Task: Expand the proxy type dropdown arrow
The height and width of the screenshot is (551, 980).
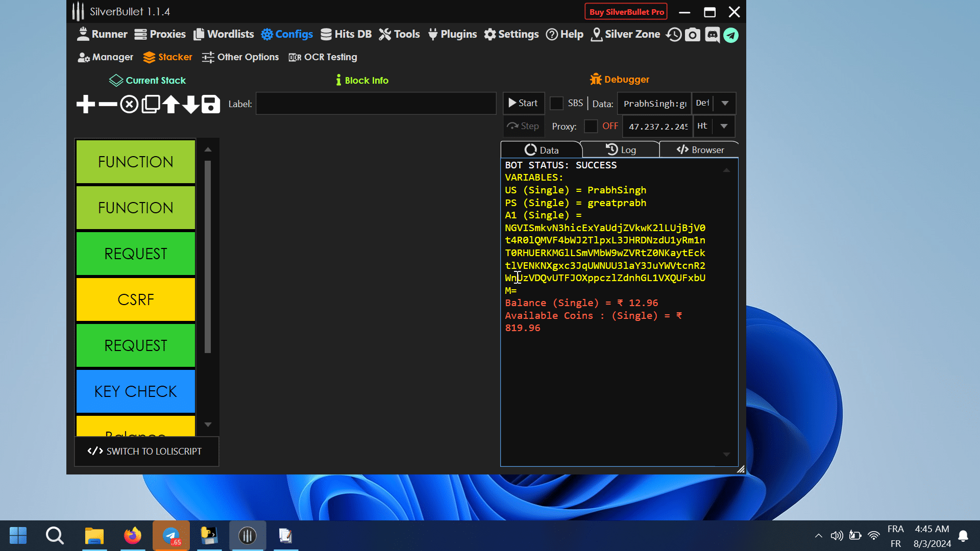Action: [x=724, y=126]
